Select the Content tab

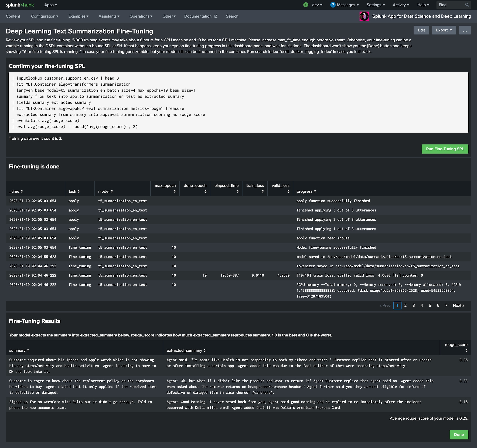coord(13,16)
